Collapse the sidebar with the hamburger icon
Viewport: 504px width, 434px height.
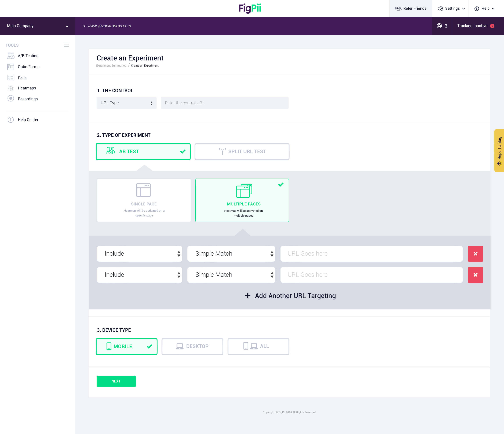66,45
